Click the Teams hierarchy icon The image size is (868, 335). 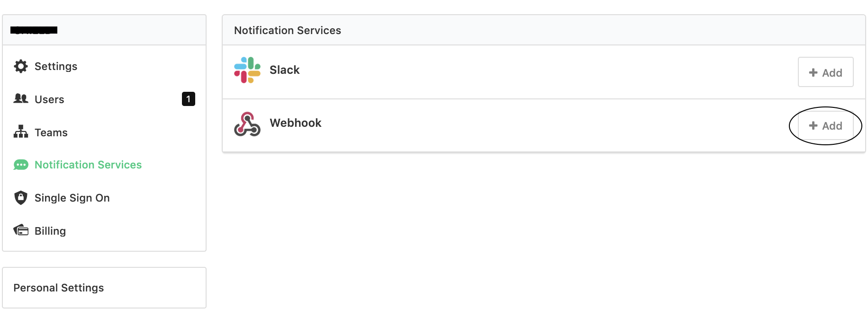tap(21, 132)
